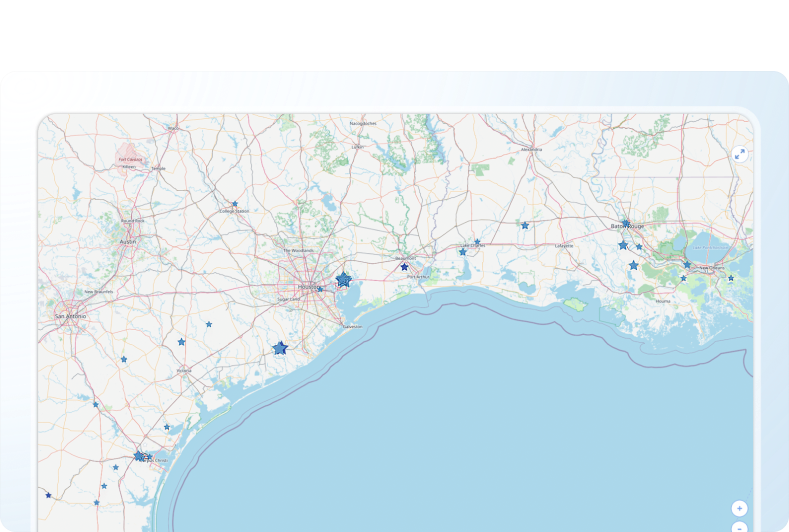Zoom in with the plus button
The image size is (789, 532).
[x=739, y=508]
